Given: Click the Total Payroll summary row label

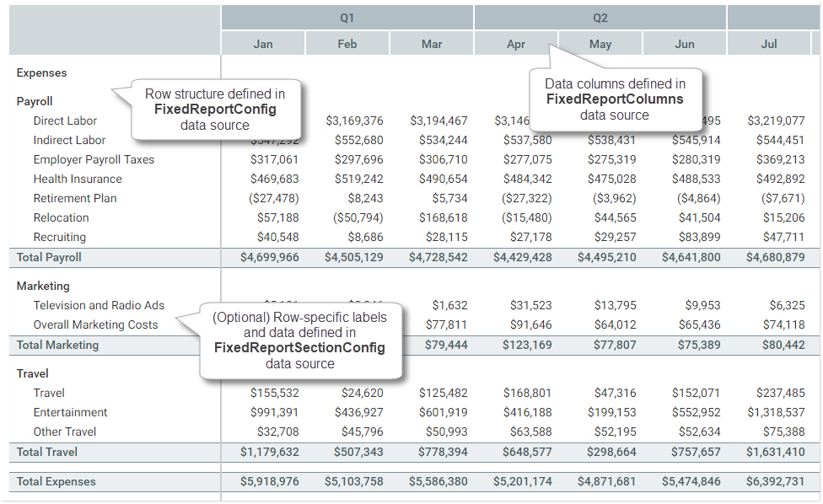Looking at the screenshot, I should pos(49,257).
